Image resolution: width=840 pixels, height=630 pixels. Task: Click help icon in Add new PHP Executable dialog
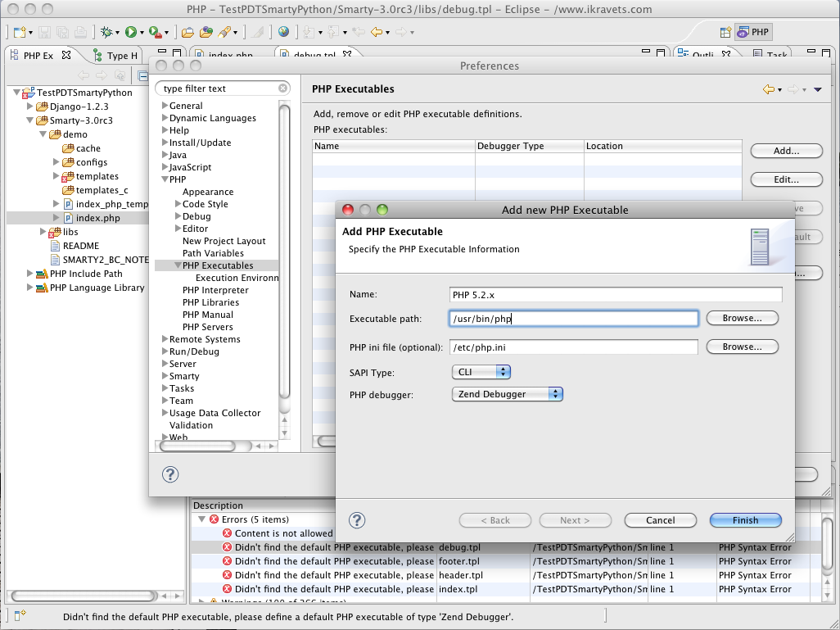357,519
